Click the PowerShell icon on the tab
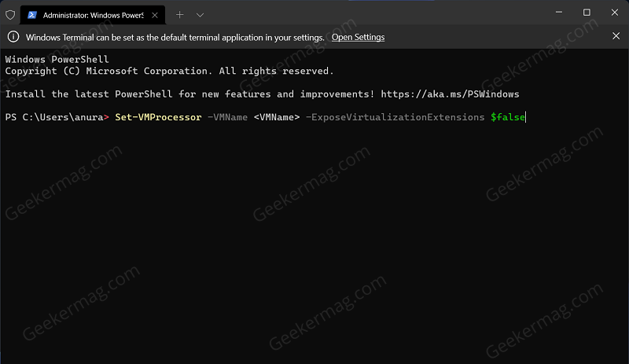Screen dimensions: 629x364 (x=32, y=15)
